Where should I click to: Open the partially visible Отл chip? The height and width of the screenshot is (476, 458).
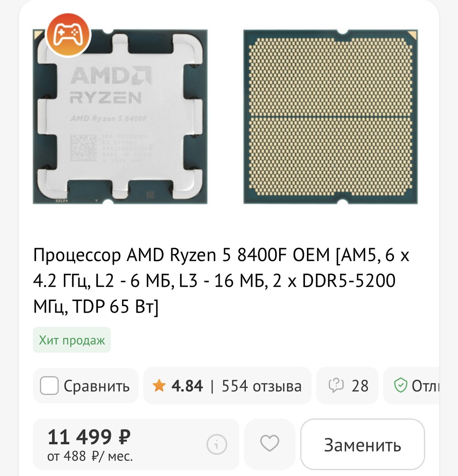click(411, 386)
